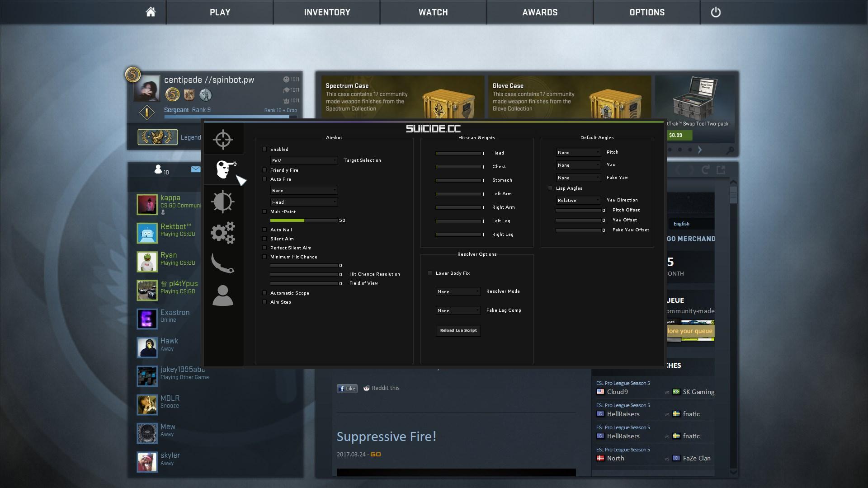This screenshot has width=868, height=488.
Task: Tick the Perfect Silent Aim checkbox
Action: (x=264, y=248)
